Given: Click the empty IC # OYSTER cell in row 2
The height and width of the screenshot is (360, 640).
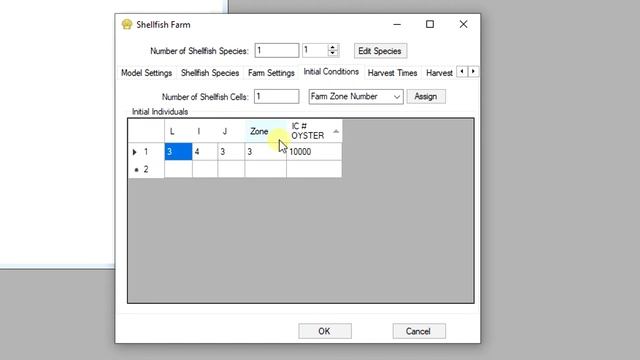Looking at the screenshot, I should [314, 169].
